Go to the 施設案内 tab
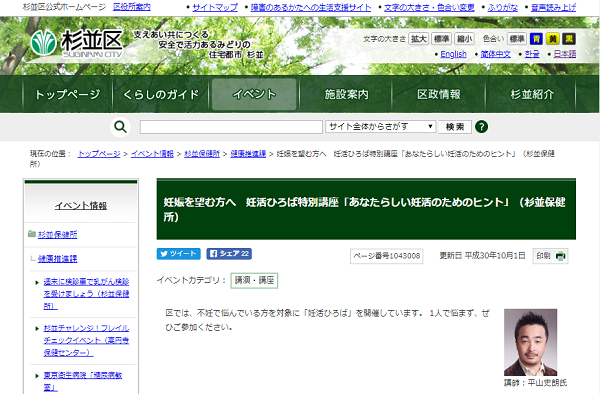This screenshot has width=600, height=394. point(347,94)
